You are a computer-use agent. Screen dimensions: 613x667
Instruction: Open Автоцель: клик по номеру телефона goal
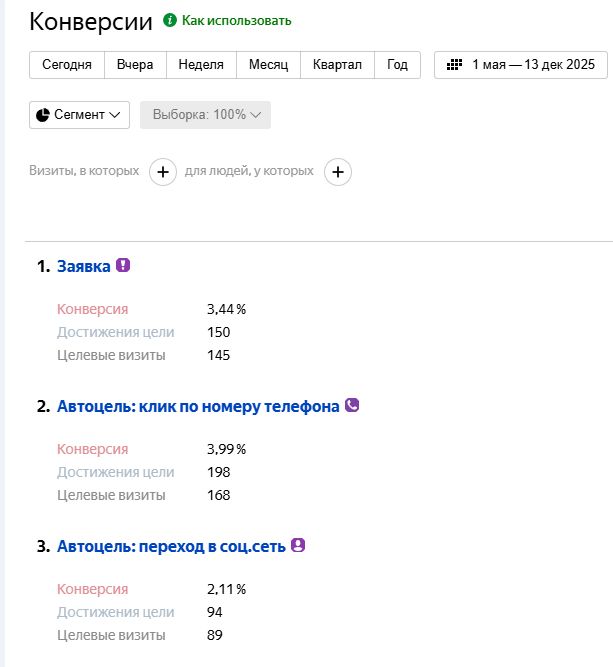(198, 407)
